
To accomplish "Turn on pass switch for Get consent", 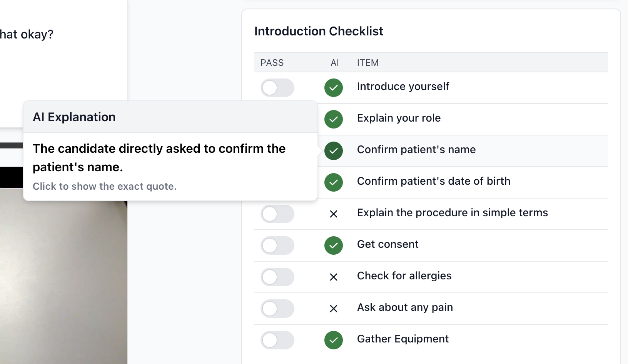I will (277, 245).
